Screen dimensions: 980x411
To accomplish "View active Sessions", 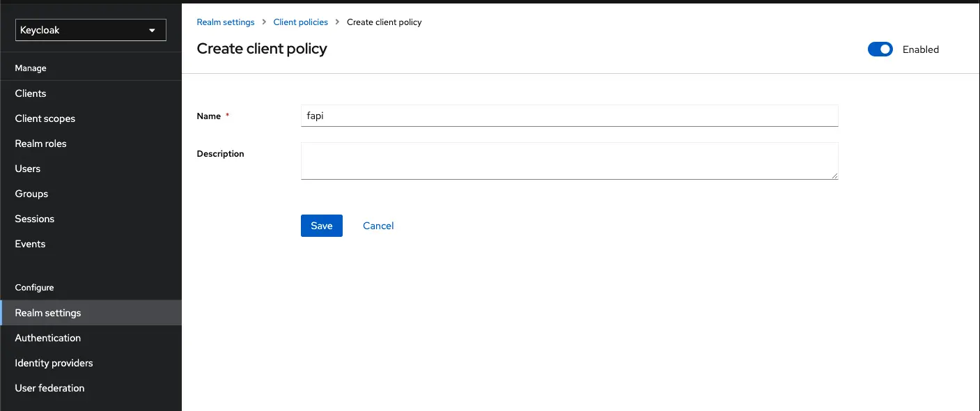I will pos(34,218).
